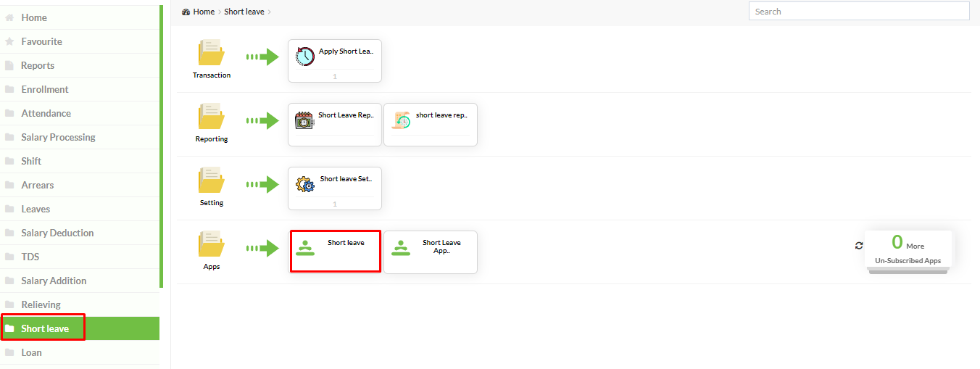Open TDS menu item
The width and height of the screenshot is (980, 369).
(80, 257)
